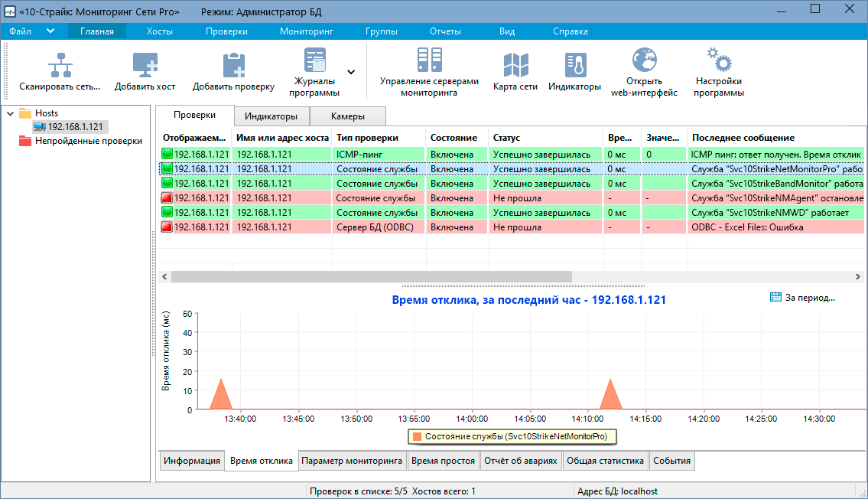Sort by Статус column header
This screenshot has width=868, height=499.
coord(545,137)
